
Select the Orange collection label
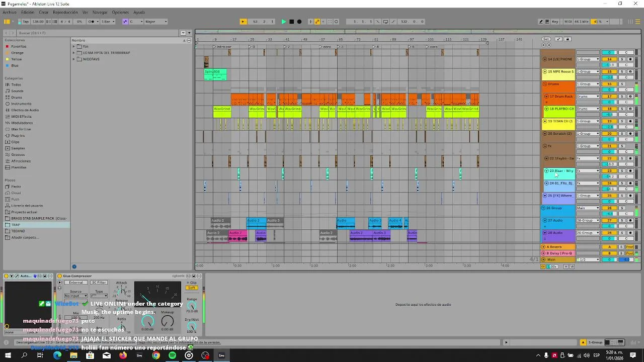(17, 53)
